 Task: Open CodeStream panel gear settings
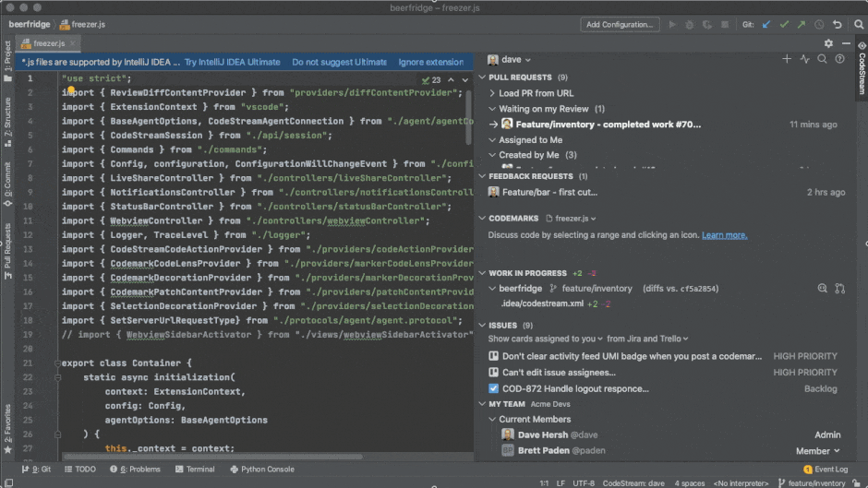click(828, 43)
